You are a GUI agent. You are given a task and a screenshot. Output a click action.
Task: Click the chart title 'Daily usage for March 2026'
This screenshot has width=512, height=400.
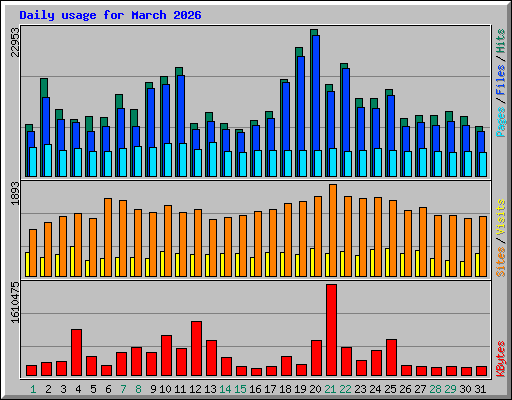click(110, 15)
